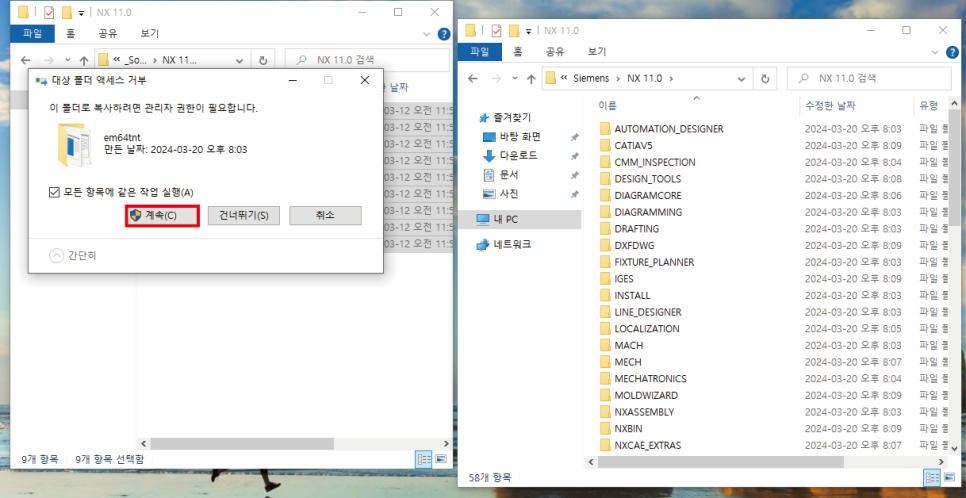Image resolution: width=966 pixels, height=498 pixels.
Task: Click the Skip 건너뛰기(S) button
Action: coord(243,216)
